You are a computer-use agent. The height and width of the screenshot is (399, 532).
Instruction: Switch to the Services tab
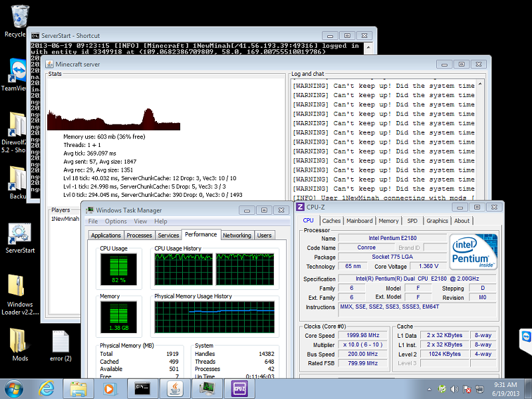168,235
